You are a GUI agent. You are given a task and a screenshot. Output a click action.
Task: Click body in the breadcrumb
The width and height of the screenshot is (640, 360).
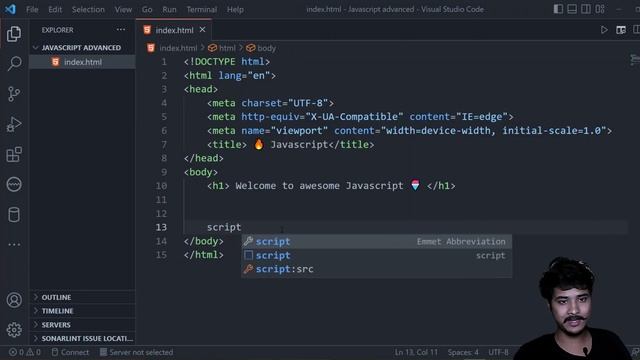tap(267, 48)
